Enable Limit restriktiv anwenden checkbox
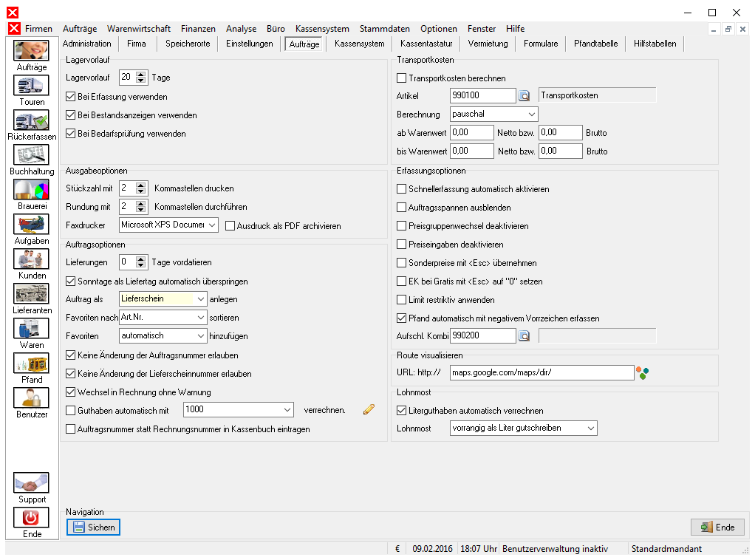 point(402,300)
